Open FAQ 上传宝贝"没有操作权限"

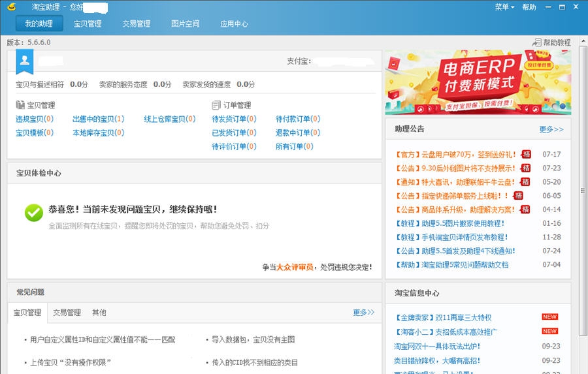tap(70, 362)
